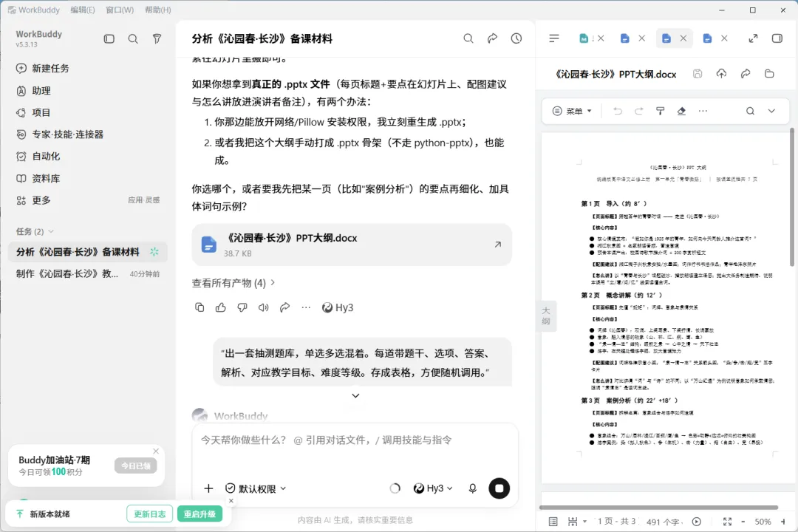Search within the conversation header
The width and height of the screenshot is (798, 532).
(x=468, y=38)
